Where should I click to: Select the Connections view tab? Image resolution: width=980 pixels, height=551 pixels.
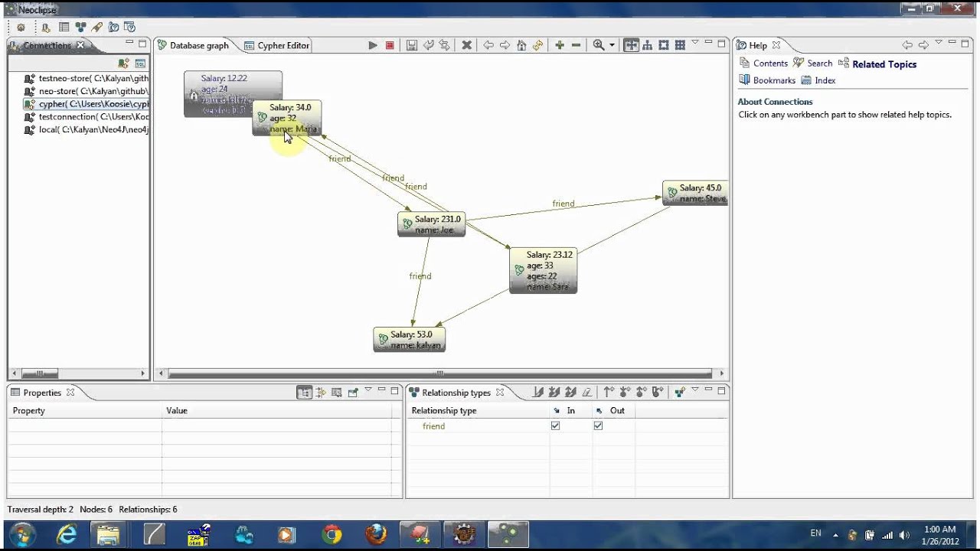point(47,45)
